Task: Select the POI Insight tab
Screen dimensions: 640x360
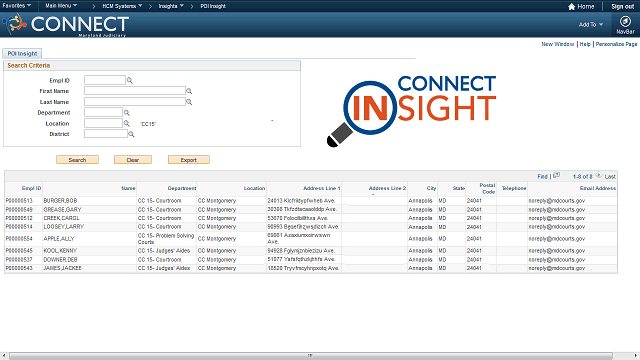Action: pyautogui.click(x=22, y=53)
